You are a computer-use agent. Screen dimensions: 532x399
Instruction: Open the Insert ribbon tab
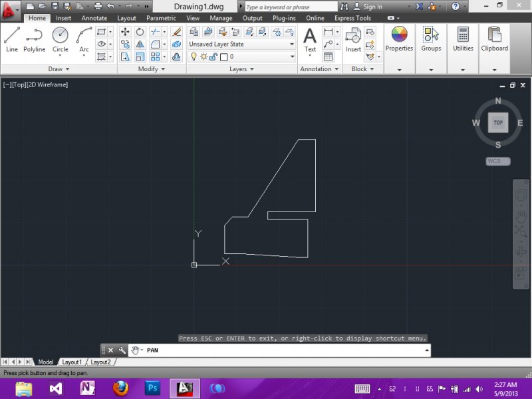pyautogui.click(x=63, y=18)
